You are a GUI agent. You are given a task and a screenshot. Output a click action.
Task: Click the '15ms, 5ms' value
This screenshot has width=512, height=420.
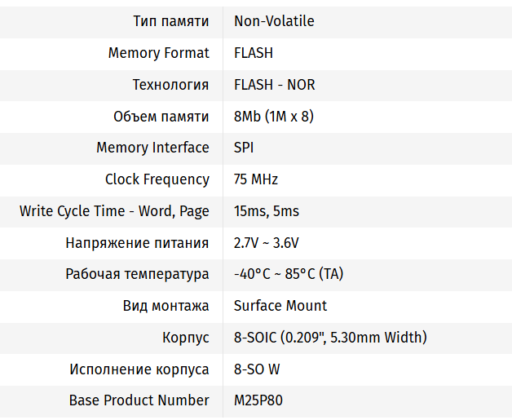(267, 211)
